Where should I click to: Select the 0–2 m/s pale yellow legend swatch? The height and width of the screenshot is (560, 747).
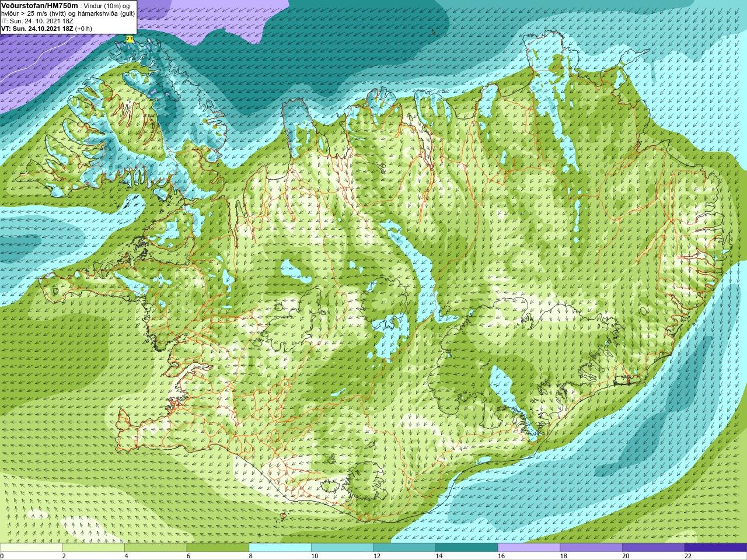31,548
